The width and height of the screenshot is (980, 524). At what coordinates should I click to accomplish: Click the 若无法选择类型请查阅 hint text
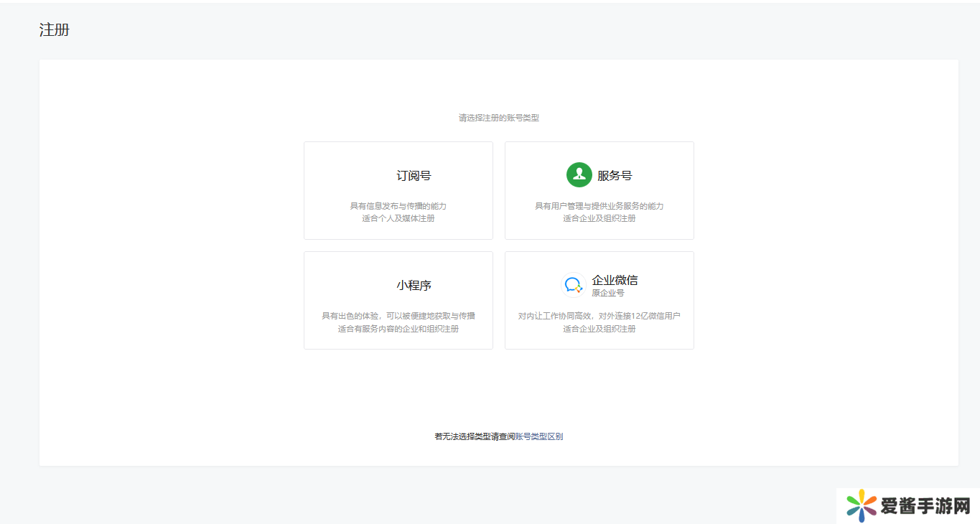click(474, 436)
